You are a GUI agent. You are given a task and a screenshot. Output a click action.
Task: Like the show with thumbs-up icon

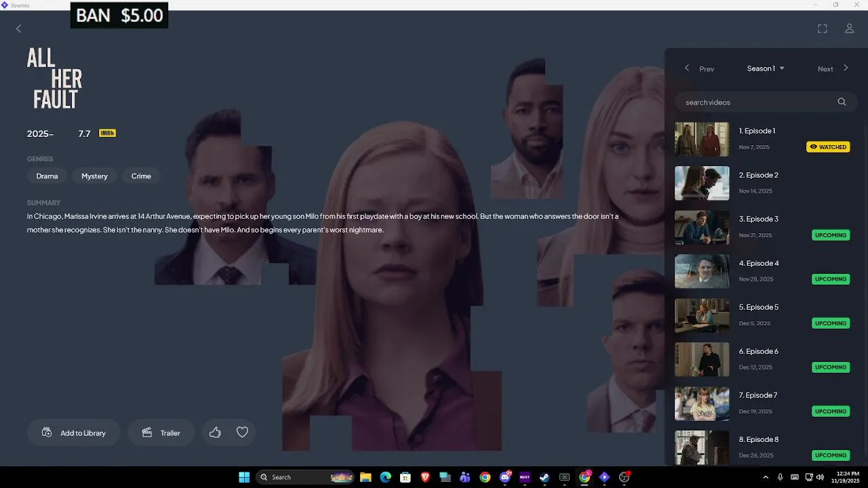tap(215, 432)
